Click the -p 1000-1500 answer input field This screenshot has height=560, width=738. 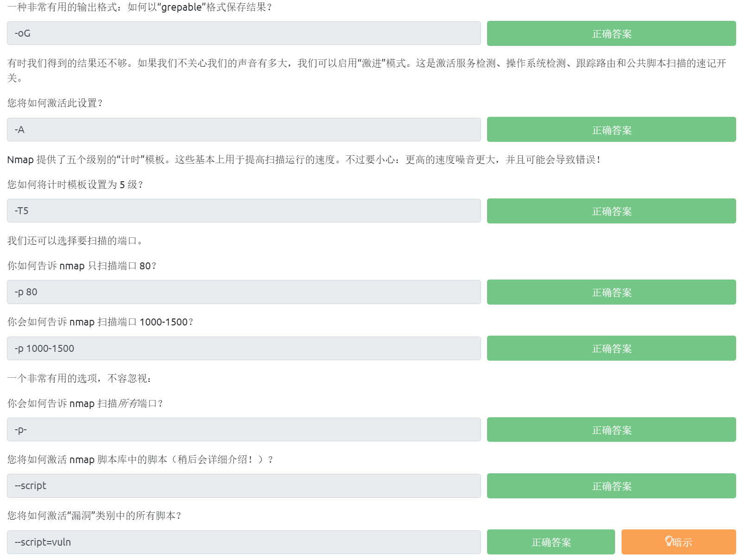click(244, 349)
